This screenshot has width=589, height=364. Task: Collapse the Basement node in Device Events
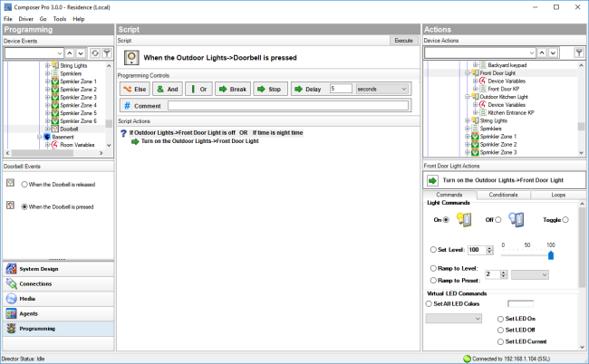pyautogui.click(x=40, y=137)
